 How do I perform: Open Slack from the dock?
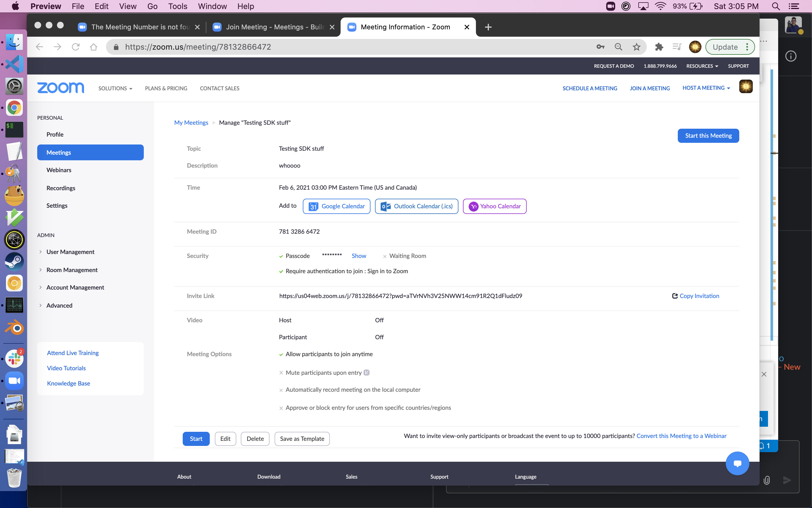(14, 358)
